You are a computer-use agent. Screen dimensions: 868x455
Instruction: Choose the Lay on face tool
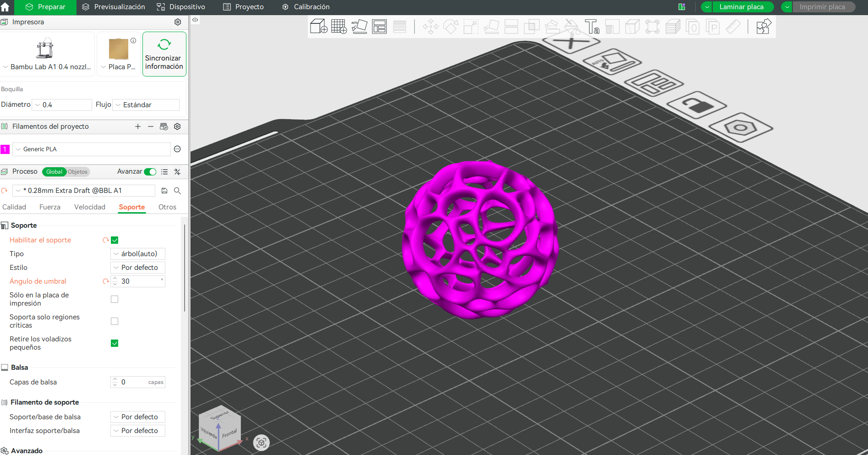491,27
